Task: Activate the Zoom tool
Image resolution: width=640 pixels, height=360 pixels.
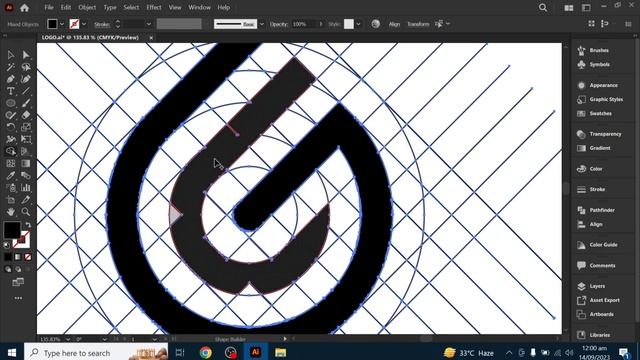Action: click(x=26, y=211)
